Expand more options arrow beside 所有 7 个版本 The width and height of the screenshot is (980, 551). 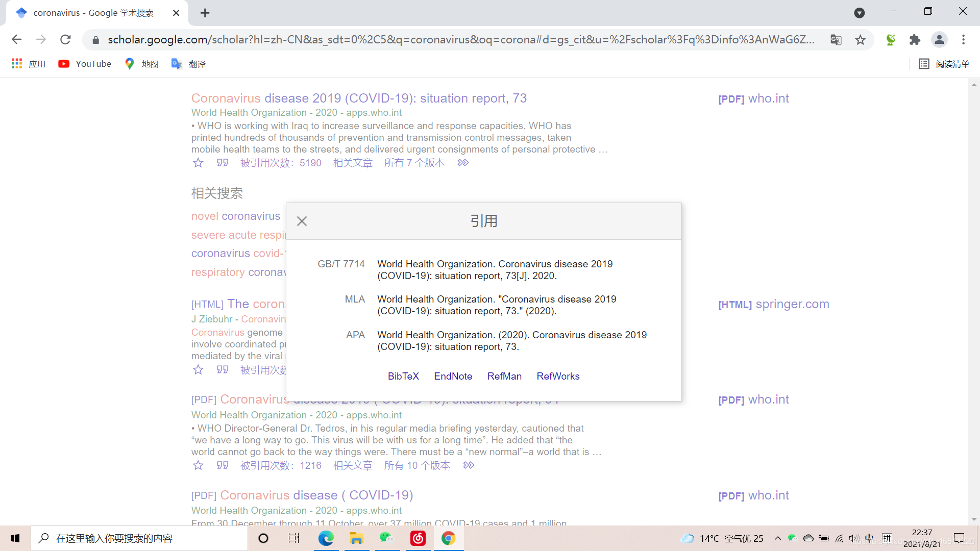(x=463, y=163)
